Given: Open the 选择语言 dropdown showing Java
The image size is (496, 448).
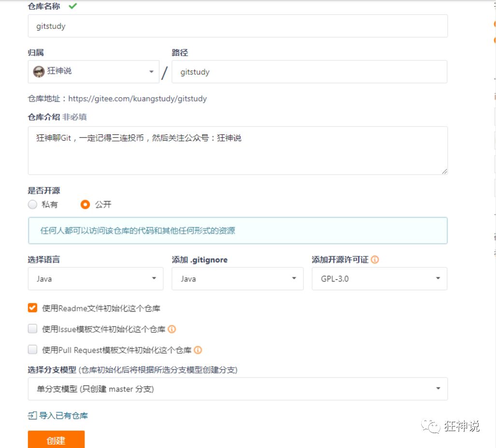Looking at the screenshot, I should [x=95, y=278].
